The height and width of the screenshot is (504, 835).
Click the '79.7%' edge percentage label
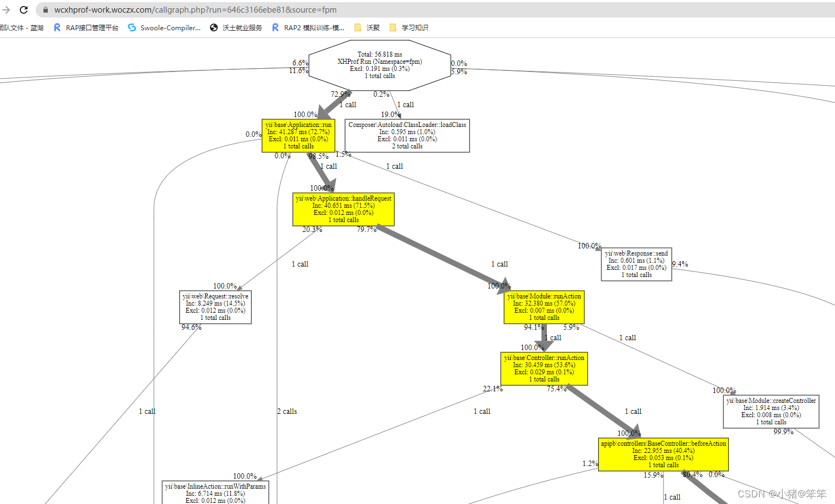[x=367, y=229]
